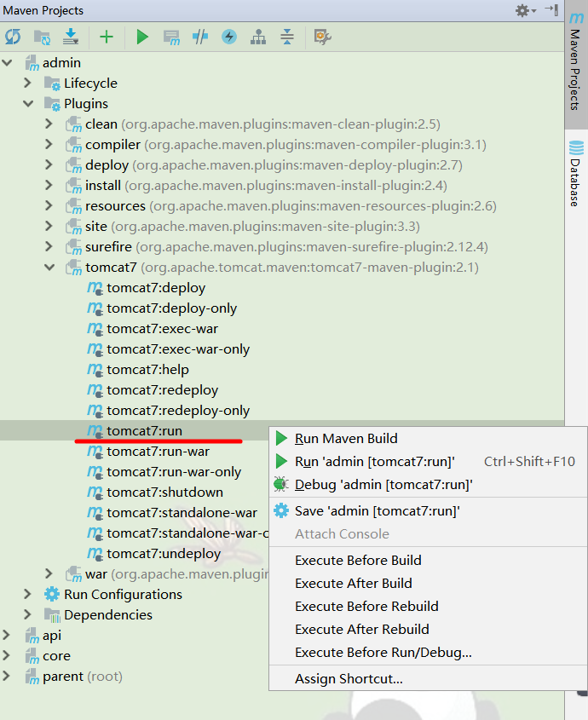Image resolution: width=588 pixels, height=720 pixels.
Task: Open Maven Settings wrench icon
Action: (x=322, y=37)
